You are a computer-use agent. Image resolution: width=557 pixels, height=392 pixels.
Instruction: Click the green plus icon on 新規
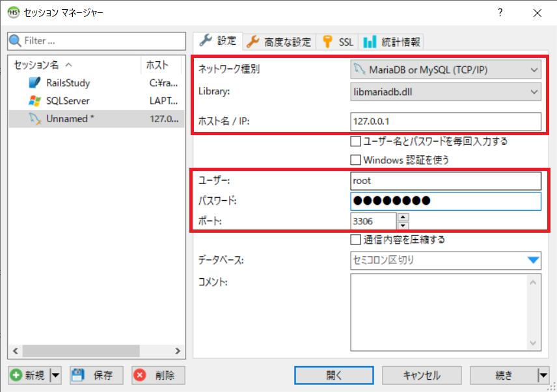[x=16, y=375]
